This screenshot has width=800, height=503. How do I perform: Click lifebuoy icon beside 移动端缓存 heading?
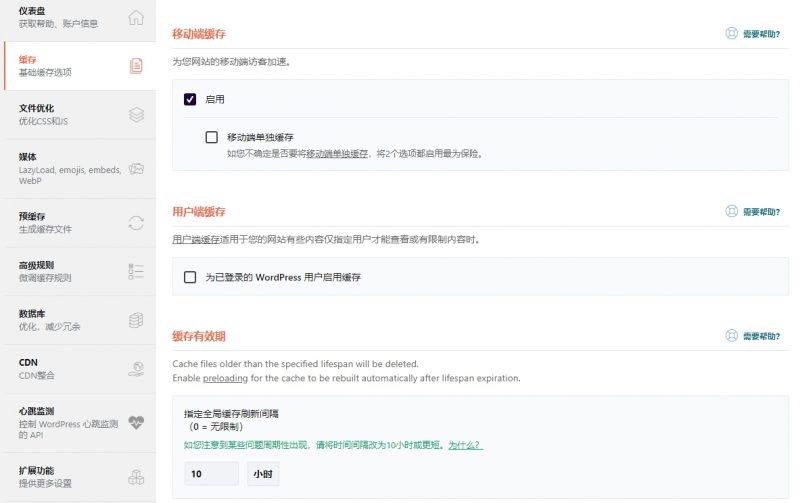732,33
